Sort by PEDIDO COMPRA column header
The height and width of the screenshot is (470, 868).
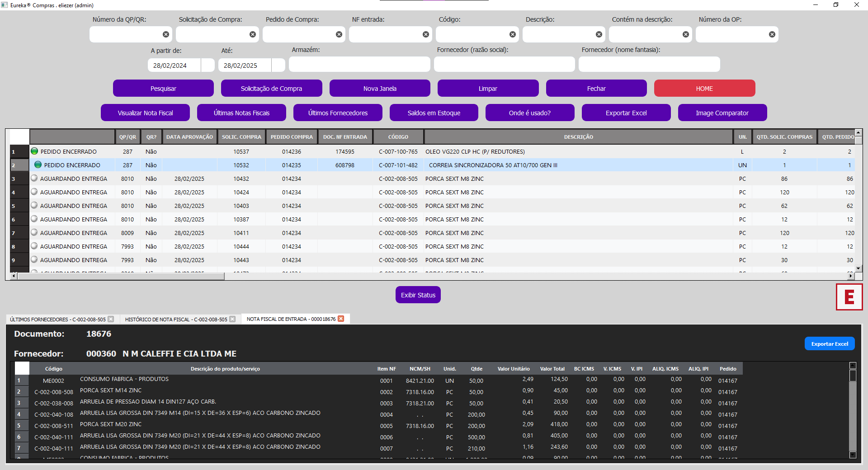click(x=292, y=136)
